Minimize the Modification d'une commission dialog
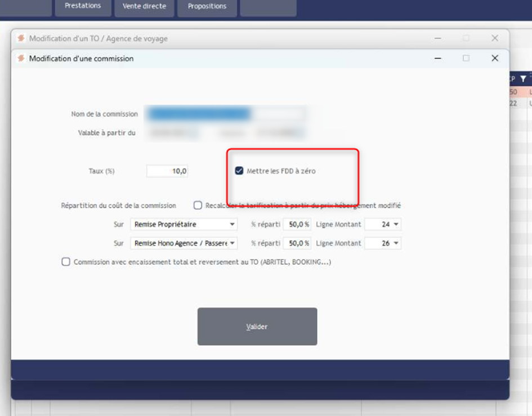 click(437, 58)
